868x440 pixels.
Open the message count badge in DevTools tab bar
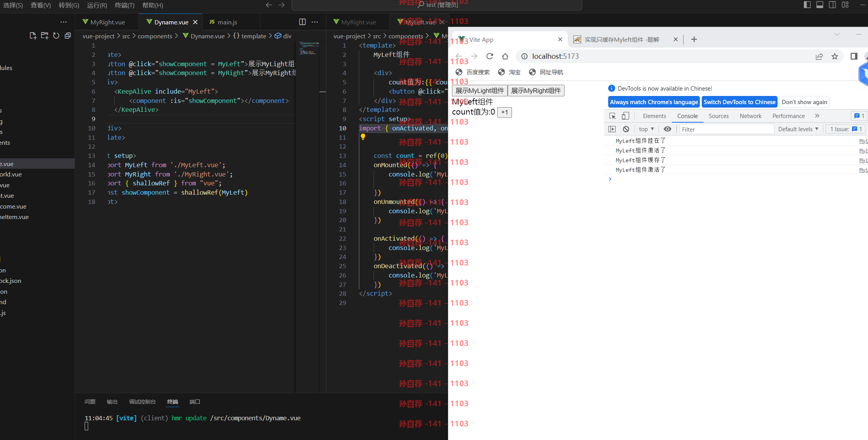click(x=859, y=116)
